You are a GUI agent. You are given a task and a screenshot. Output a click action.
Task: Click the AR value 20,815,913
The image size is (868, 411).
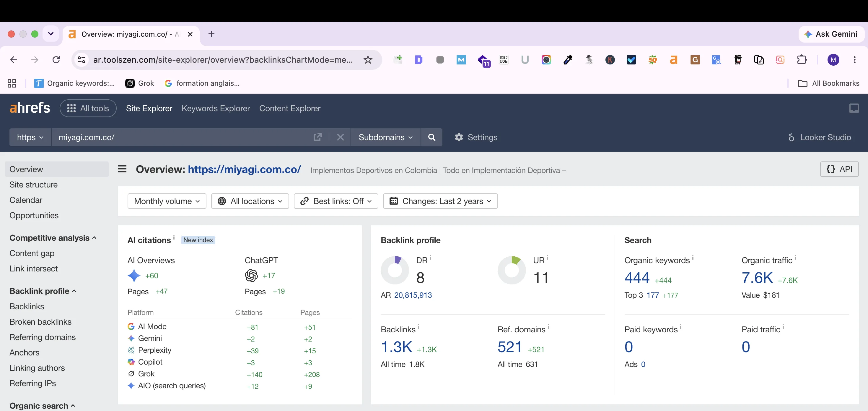[x=413, y=295]
